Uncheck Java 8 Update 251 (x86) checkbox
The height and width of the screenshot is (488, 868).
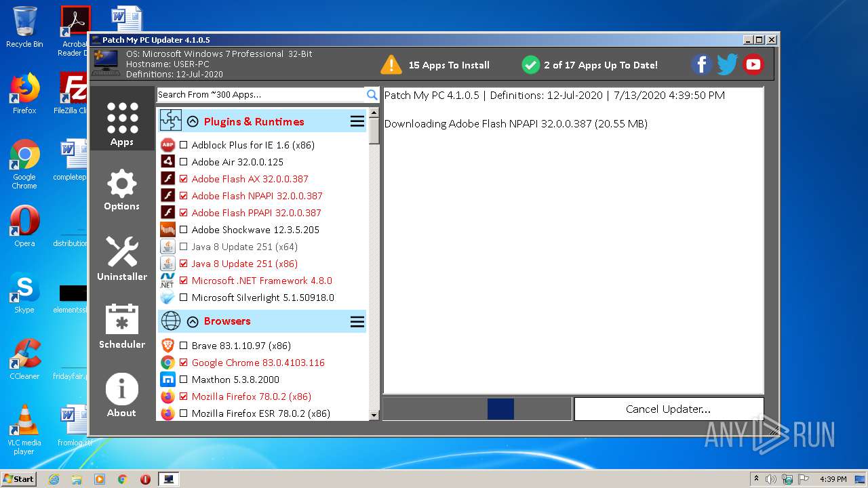tap(184, 264)
